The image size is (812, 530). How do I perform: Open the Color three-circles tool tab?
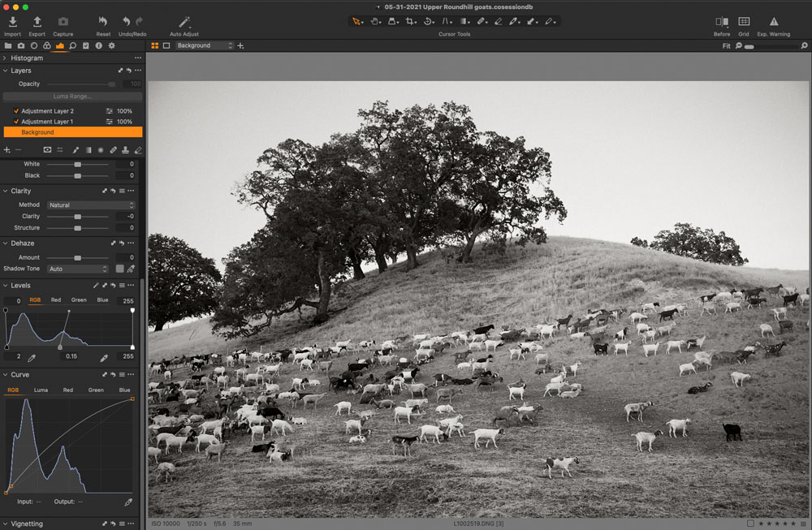(47, 45)
